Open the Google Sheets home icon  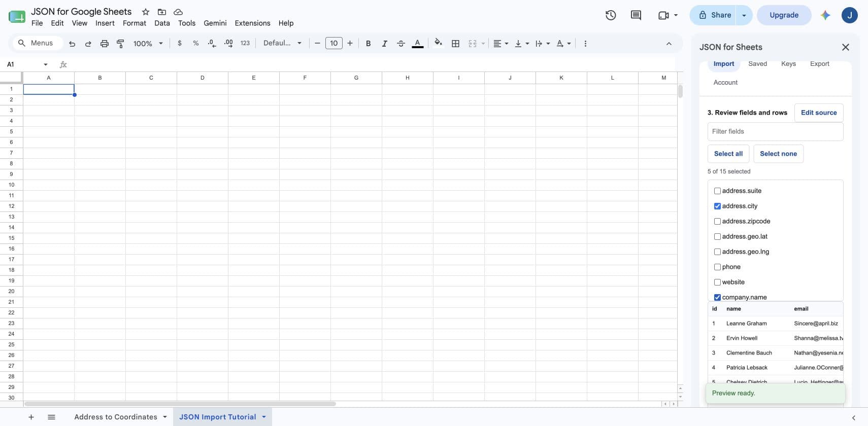(x=17, y=17)
